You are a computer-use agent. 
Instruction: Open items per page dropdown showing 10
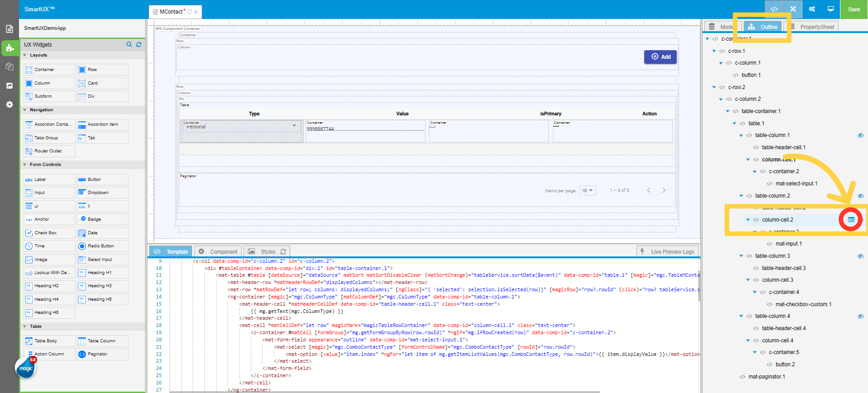[x=588, y=190]
